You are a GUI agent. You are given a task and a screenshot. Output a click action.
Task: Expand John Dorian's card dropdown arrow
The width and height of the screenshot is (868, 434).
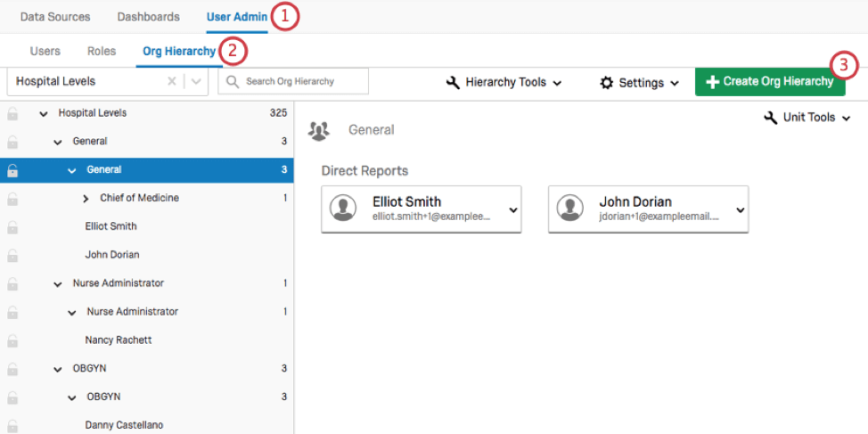[741, 210]
